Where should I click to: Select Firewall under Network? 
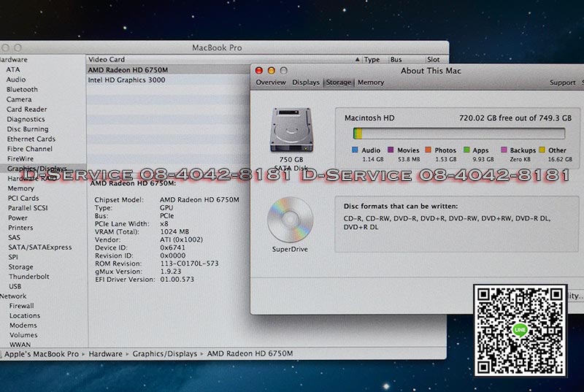[x=22, y=306]
